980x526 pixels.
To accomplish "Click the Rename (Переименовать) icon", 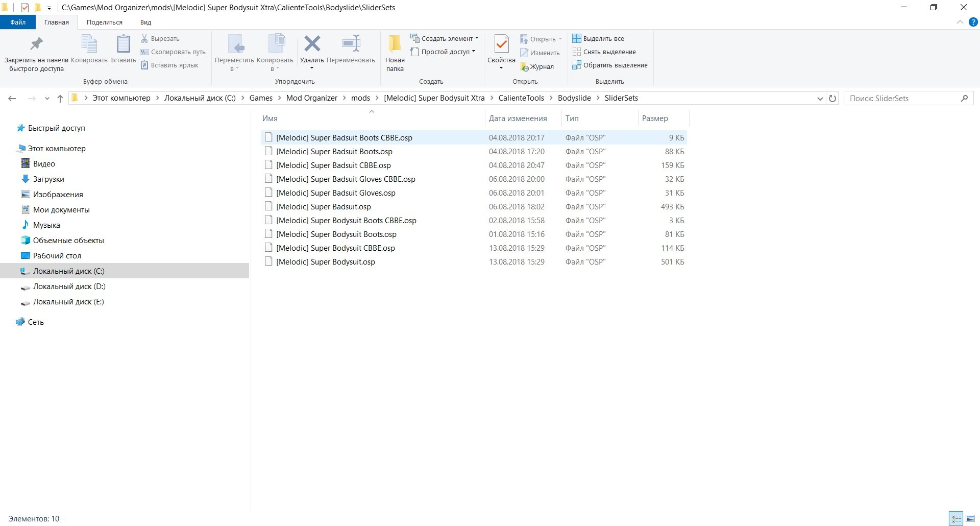I will click(351, 44).
